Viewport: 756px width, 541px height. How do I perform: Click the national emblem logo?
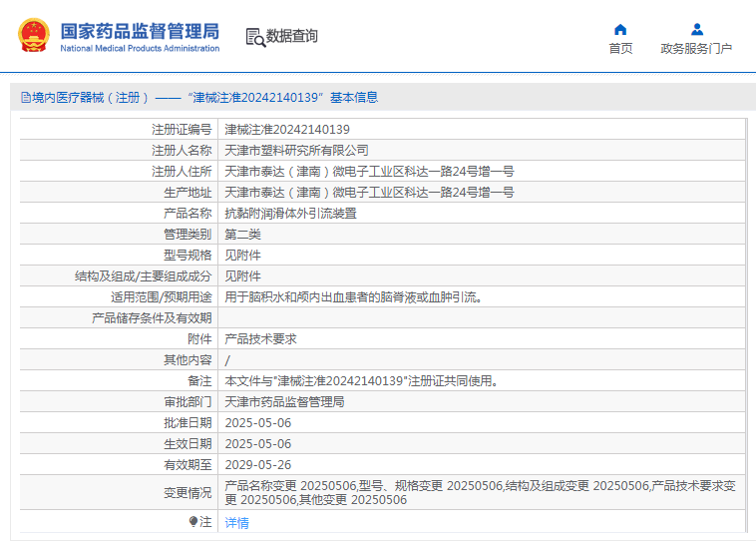(34, 35)
